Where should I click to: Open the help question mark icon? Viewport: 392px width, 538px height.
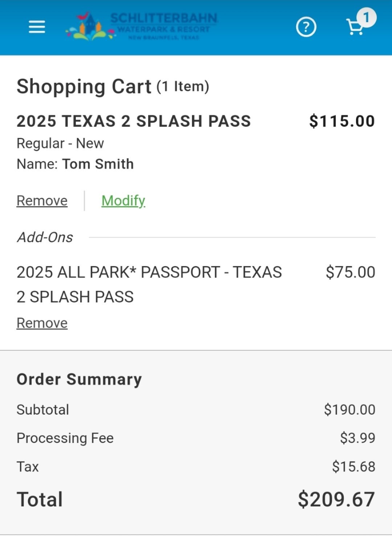(306, 27)
